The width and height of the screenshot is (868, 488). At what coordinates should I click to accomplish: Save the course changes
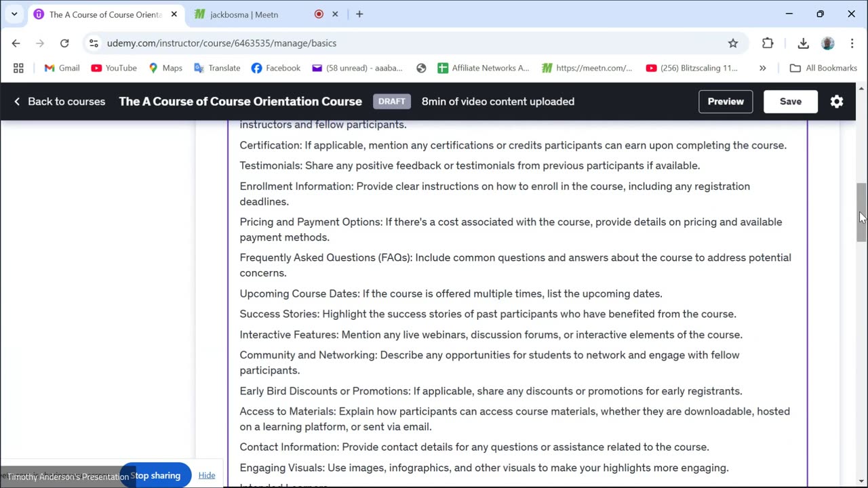click(x=791, y=102)
